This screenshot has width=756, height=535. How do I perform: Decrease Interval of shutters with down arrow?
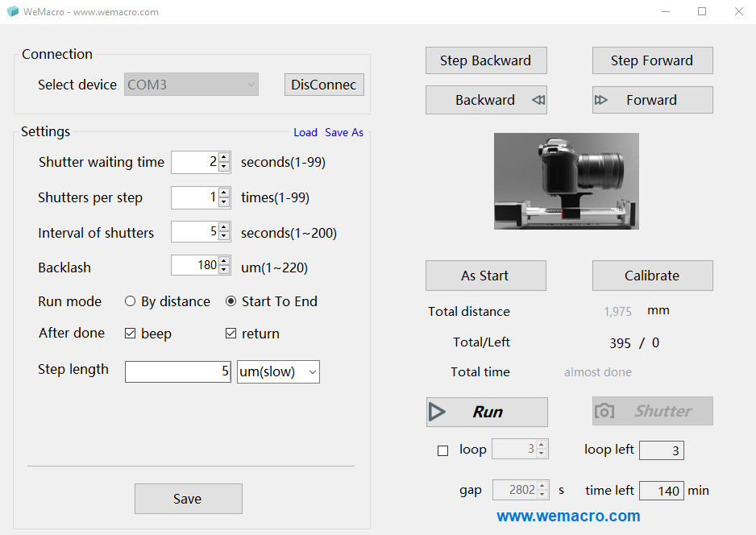[x=224, y=237]
